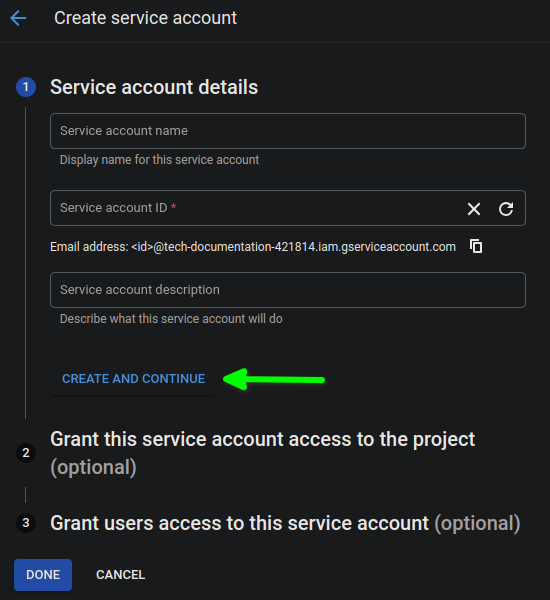The width and height of the screenshot is (550, 600).
Task: Select the step 2 circle indicator
Action: (x=26, y=453)
